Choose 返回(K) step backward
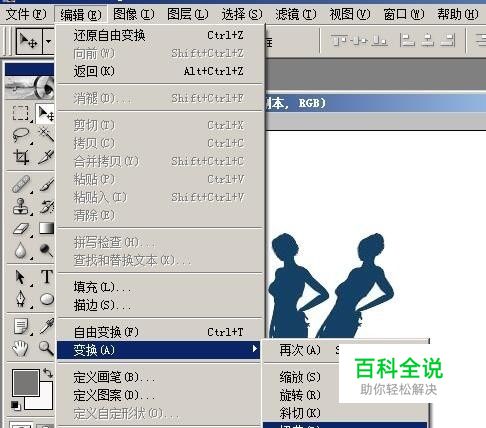This screenshot has width=486, height=428. [x=159, y=71]
